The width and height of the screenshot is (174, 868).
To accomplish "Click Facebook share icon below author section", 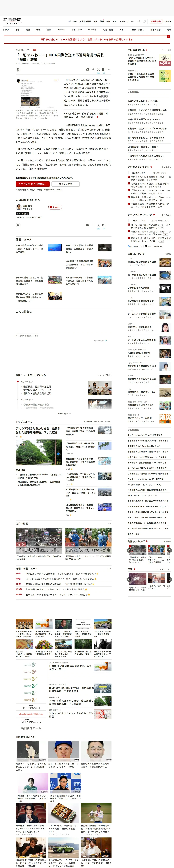I will tap(93, 225).
